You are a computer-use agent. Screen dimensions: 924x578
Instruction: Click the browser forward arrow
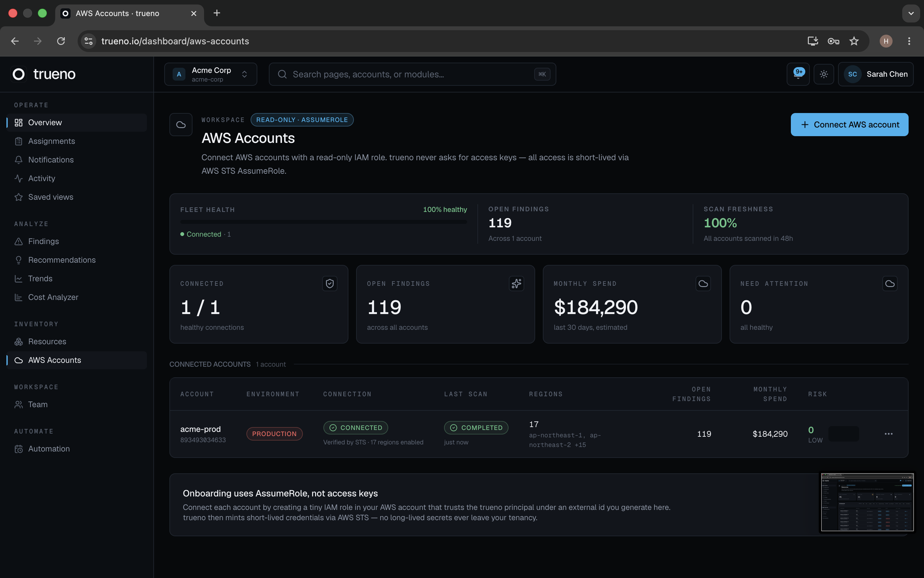click(x=38, y=41)
